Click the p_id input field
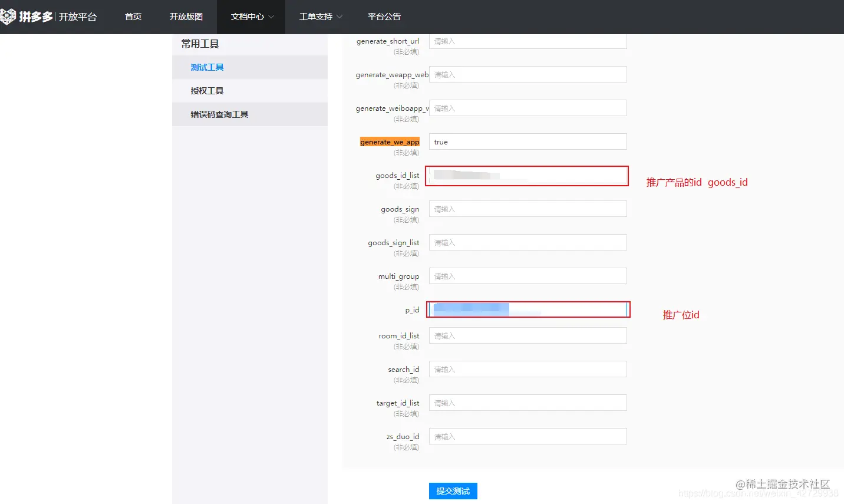Screen dimensions: 844x504 pos(527,309)
